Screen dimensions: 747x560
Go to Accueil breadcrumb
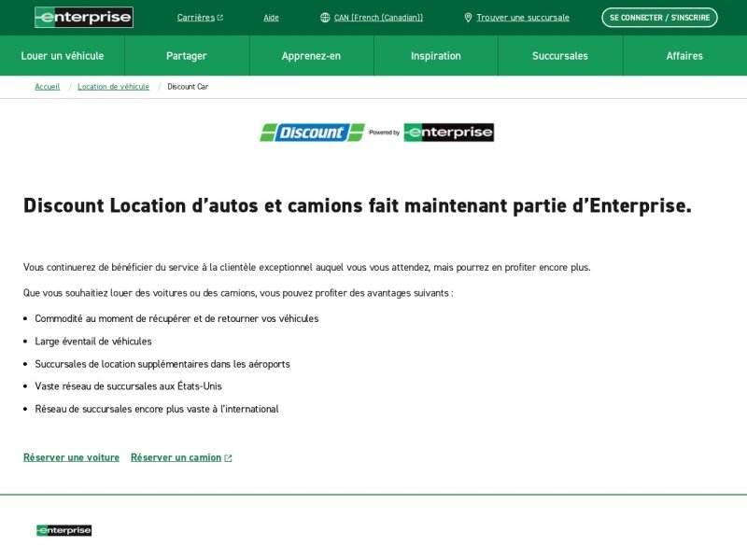coord(48,87)
